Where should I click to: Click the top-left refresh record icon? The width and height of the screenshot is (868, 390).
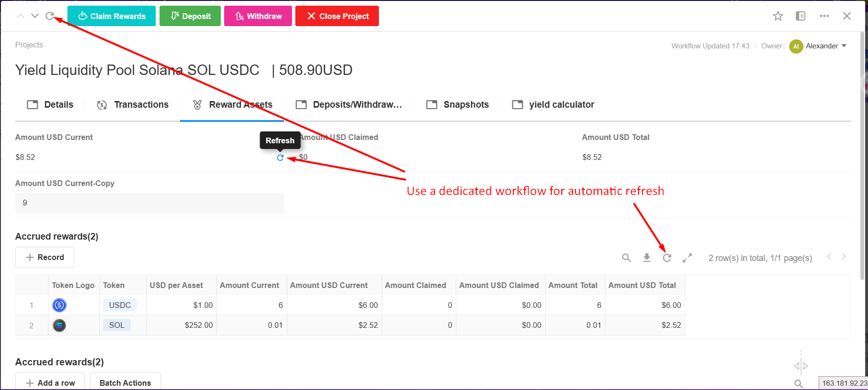[50, 16]
